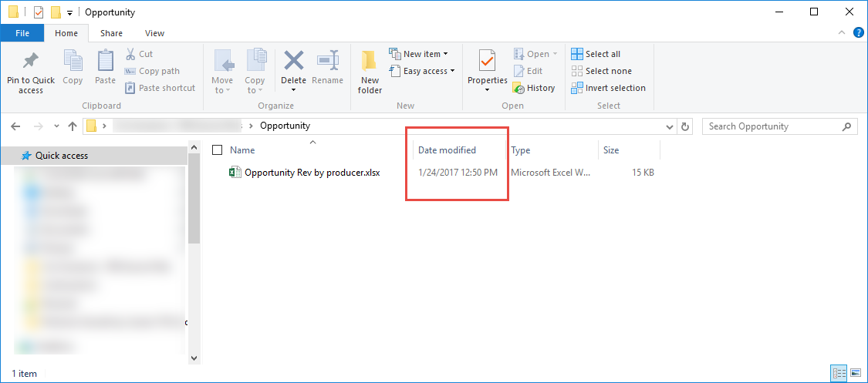Screen dimensions: 868x383
Task: Click the Copy ribbon icon
Action: point(73,61)
